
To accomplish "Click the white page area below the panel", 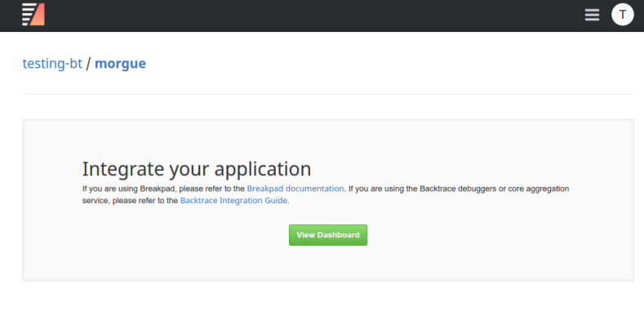I will (328, 298).
